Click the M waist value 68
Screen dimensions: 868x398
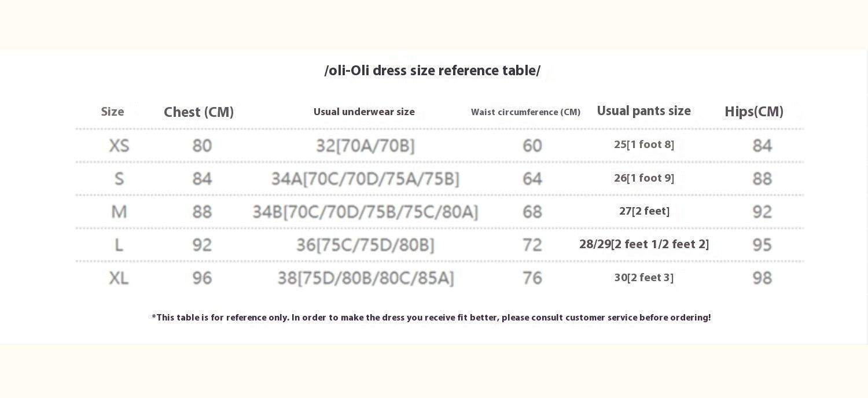pos(532,212)
